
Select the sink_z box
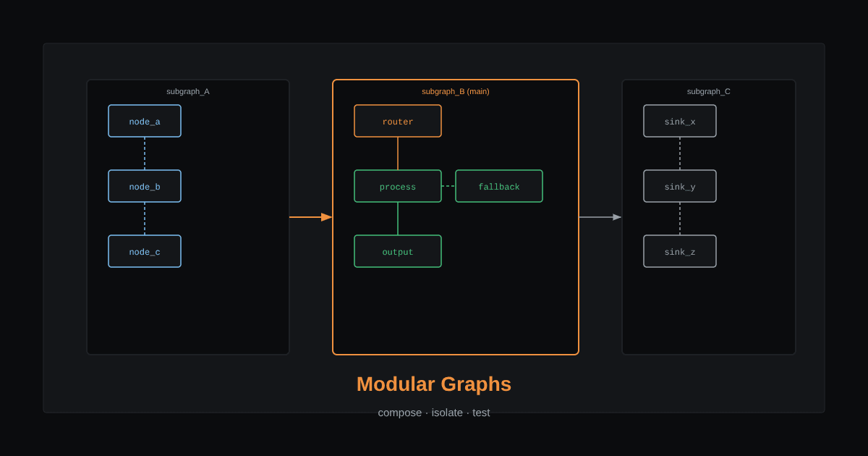pos(680,251)
